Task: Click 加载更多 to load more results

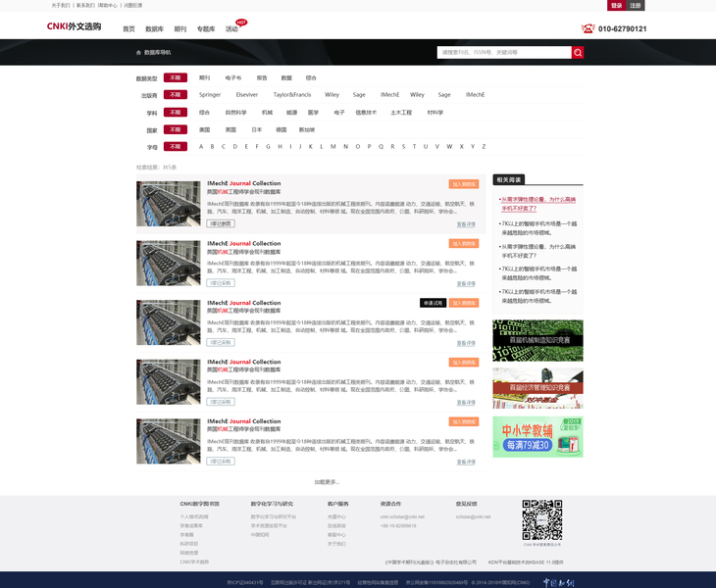Action: [x=327, y=482]
